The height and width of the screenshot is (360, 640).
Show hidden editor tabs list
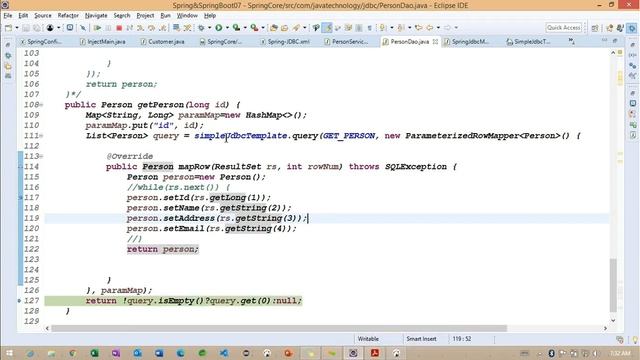(x=571, y=41)
